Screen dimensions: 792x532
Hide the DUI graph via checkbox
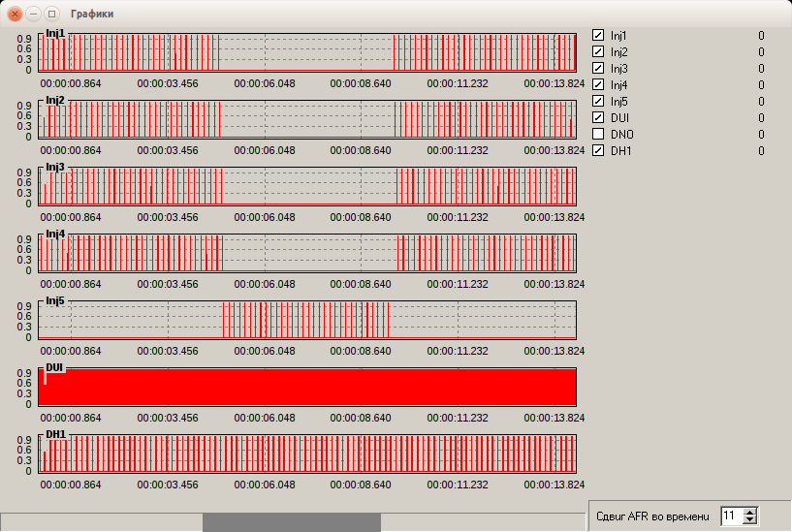(x=598, y=117)
